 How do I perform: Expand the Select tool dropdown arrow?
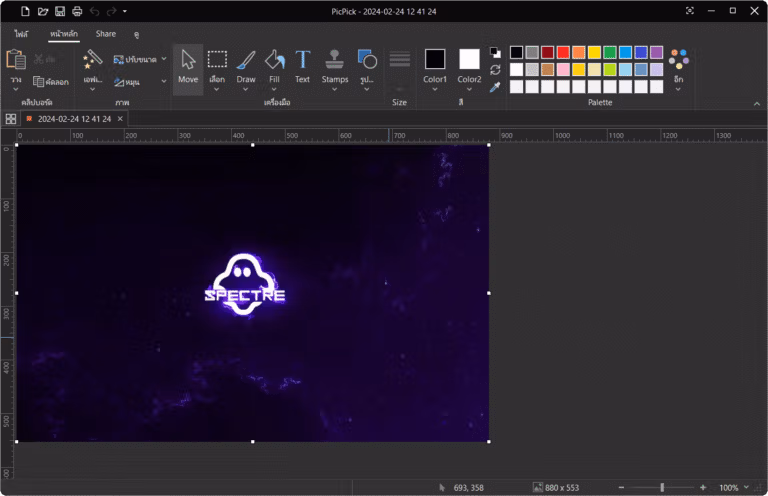[216, 90]
